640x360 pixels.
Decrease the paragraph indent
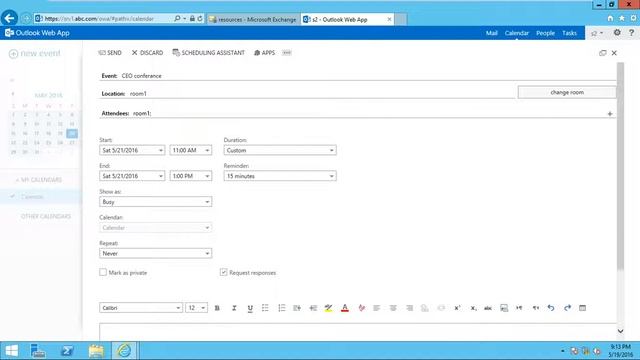pyautogui.click(x=313, y=308)
